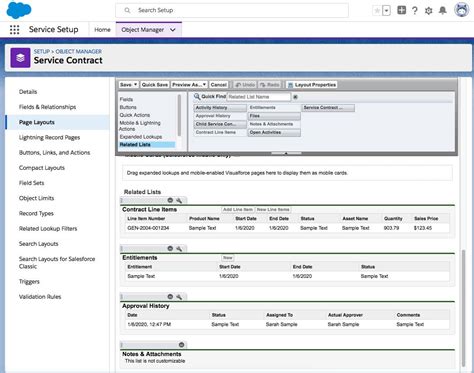Open Compact Layouts in the sidebar
474x373 pixels.
(42, 168)
